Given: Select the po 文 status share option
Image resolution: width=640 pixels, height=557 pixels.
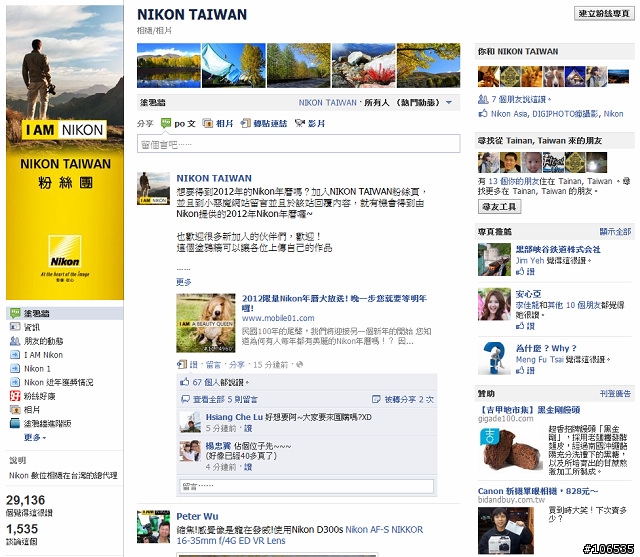Looking at the screenshot, I should [x=178, y=123].
